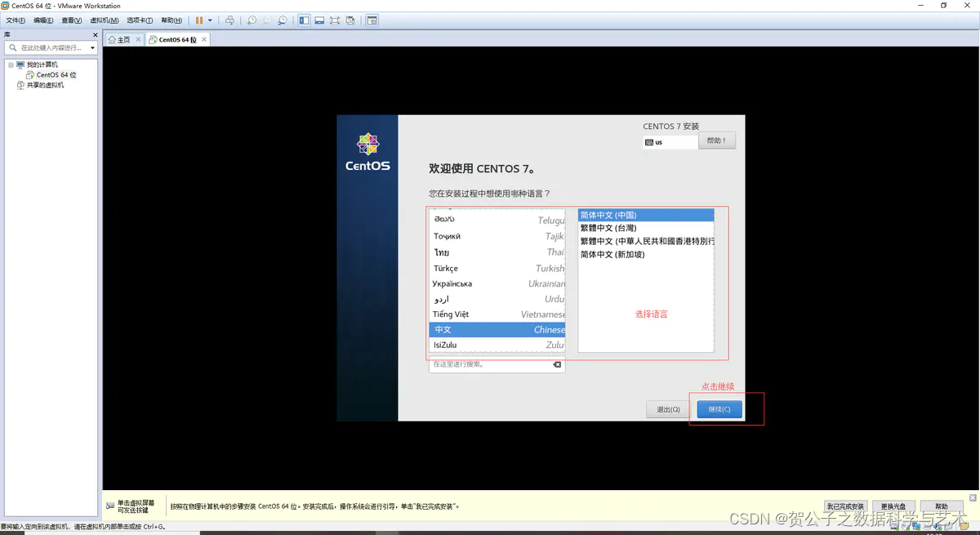The width and height of the screenshot is (980, 535).
Task: Toggle the thumbnail bar view icon
Action: (x=319, y=20)
